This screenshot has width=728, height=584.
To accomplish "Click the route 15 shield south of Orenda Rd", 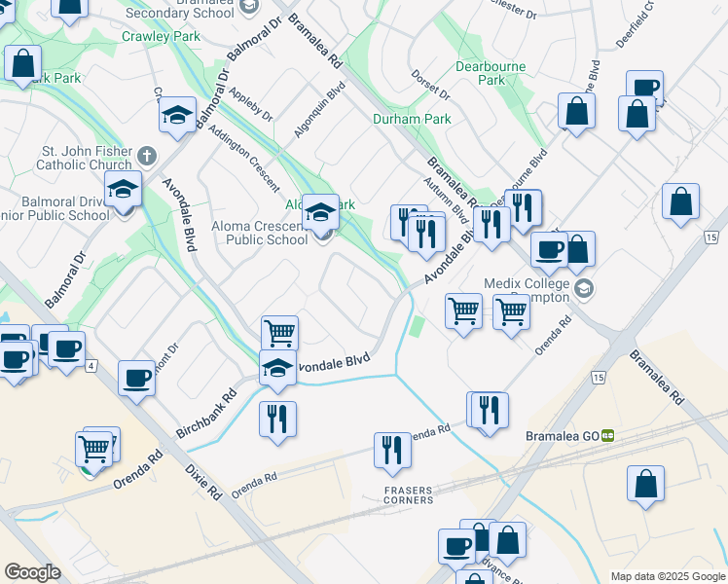I will point(599,378).
